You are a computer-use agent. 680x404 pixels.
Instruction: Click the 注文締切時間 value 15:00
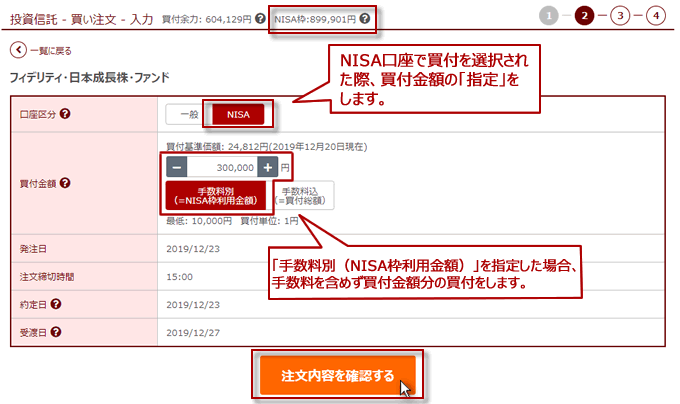pyautogui.click(x=180, y=277)
